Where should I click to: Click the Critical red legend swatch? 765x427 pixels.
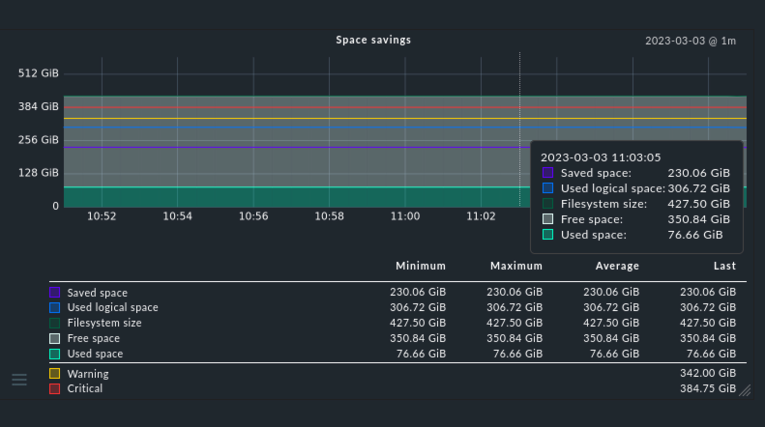(55, 388)
